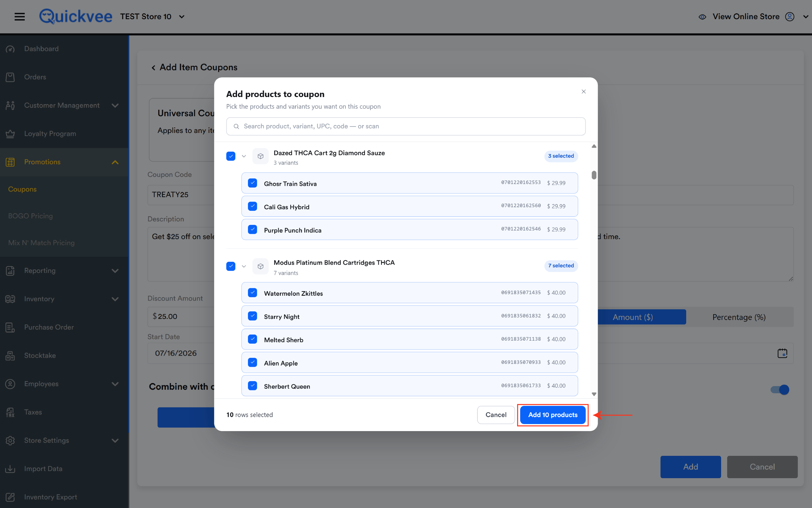
Task: Uncheck the Sherbert Queen variant
Action: tap(252, 386)
